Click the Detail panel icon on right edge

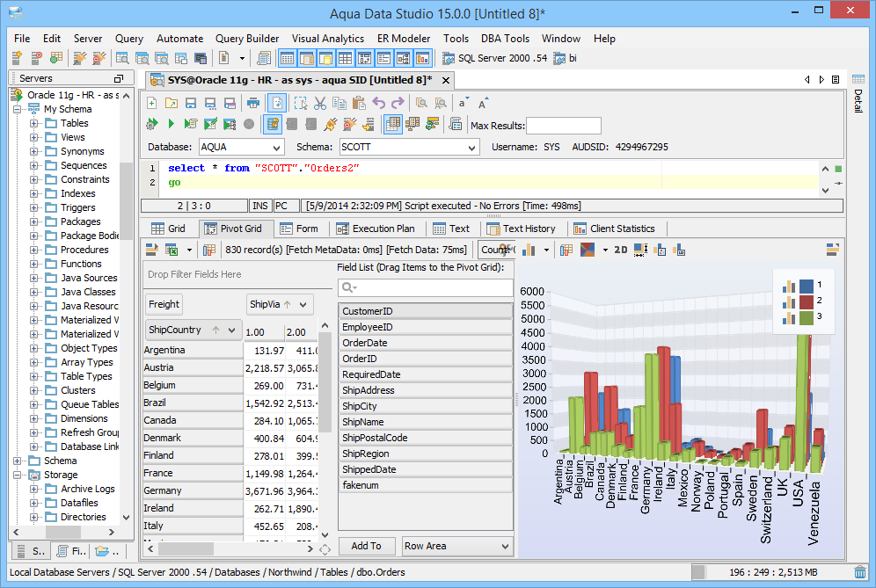coord(858,94)
